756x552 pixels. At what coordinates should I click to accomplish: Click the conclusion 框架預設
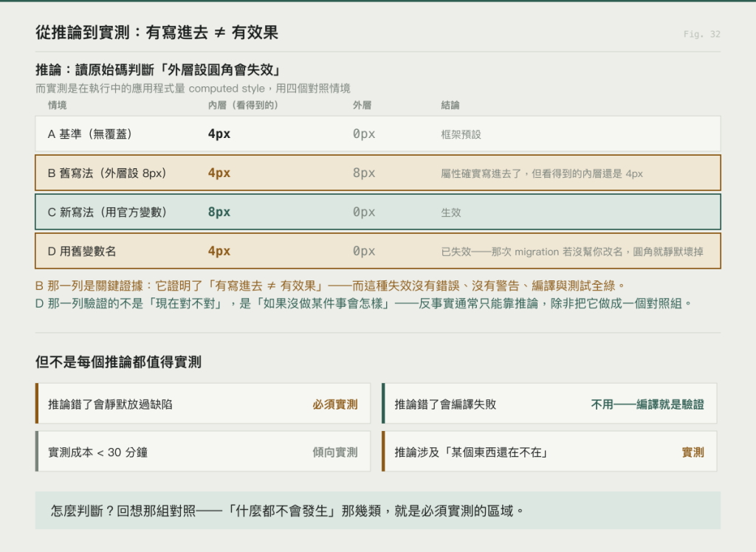pos(461,134)
